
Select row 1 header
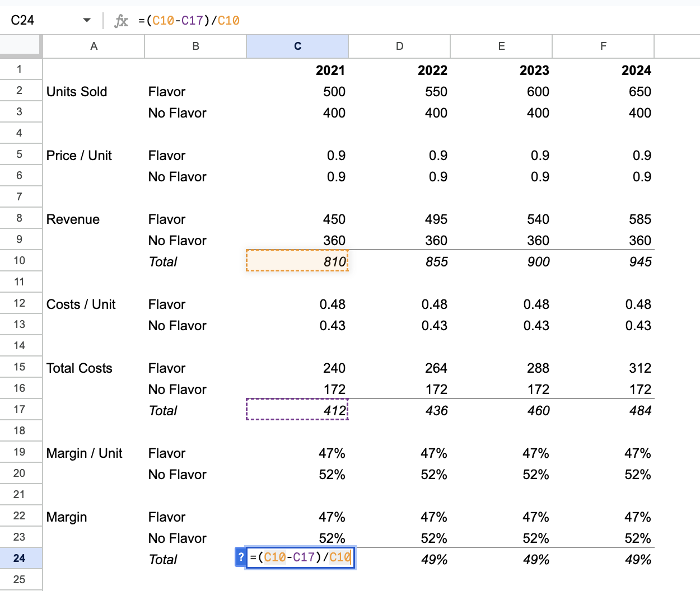(21, 69)
